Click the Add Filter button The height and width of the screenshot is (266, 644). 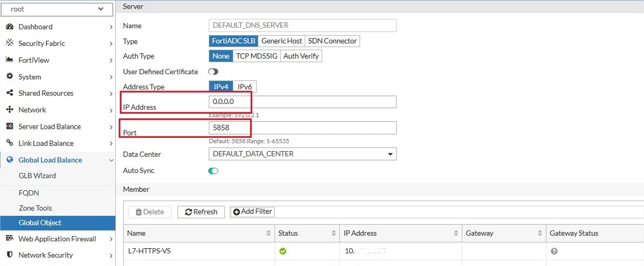(x=252, y=211)
